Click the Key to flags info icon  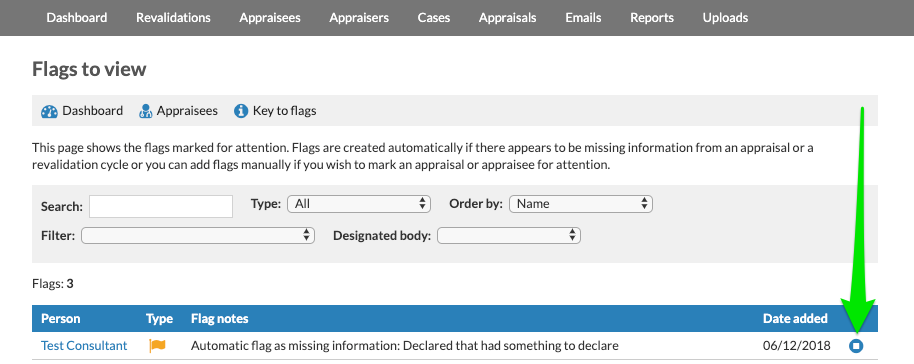(x=241, y=111)
